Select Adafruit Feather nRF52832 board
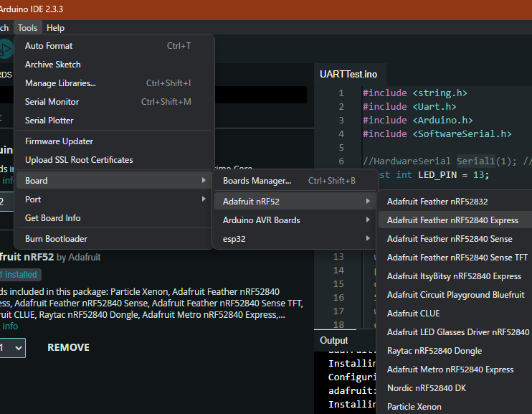The image size is (532, 414). click(455, 202)
